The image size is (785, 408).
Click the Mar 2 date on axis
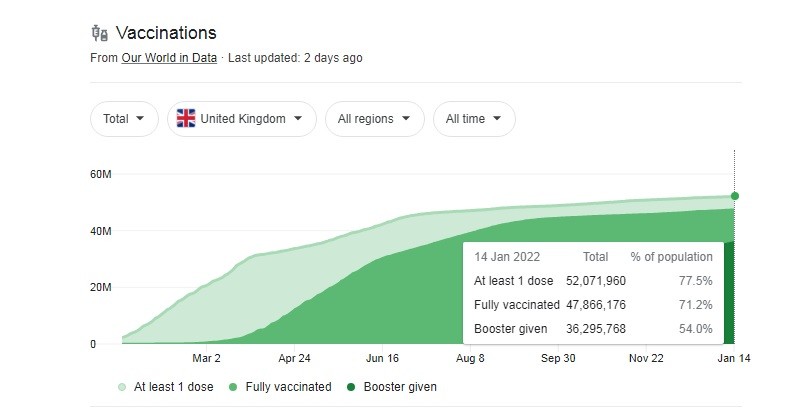click(206, 358)
